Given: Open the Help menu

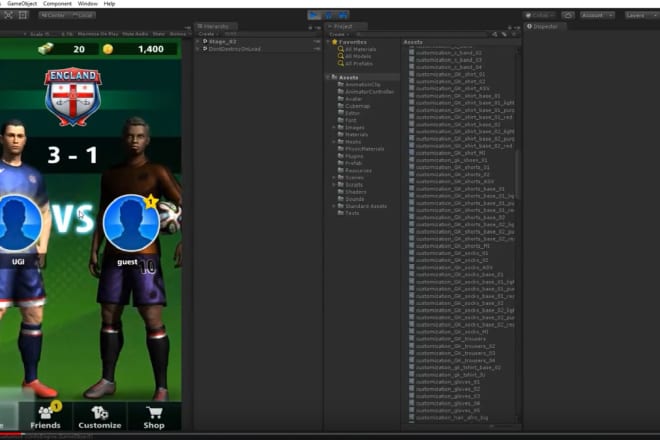Looking at the screenshot, I should pyautogui.click(x=109, y=4).
